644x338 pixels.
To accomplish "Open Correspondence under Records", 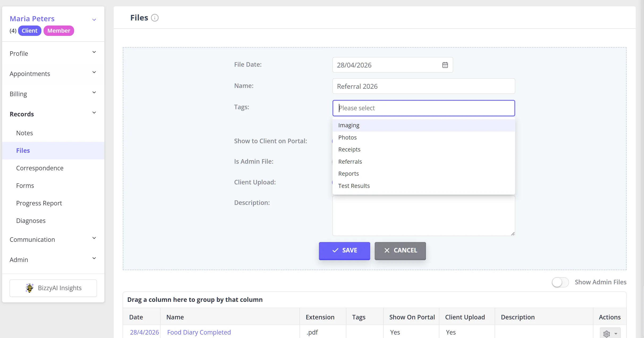I will click(53, 168).
